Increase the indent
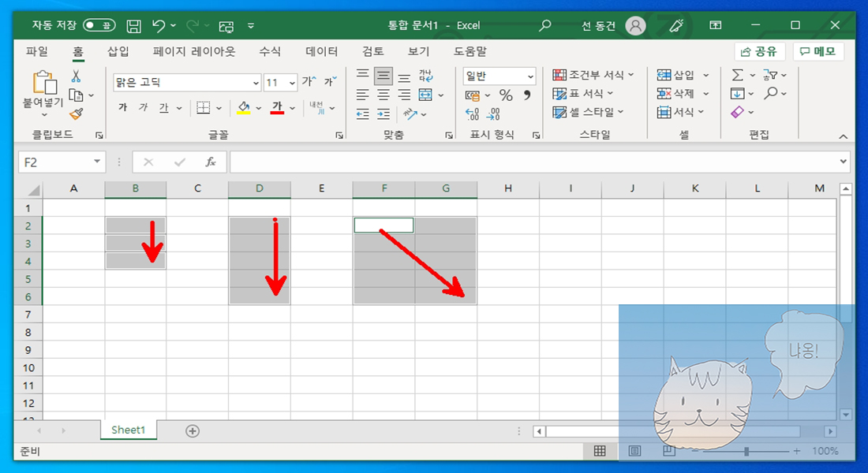Image resolution: width=868 pixels, height=473 pixels. click(383, 114)
